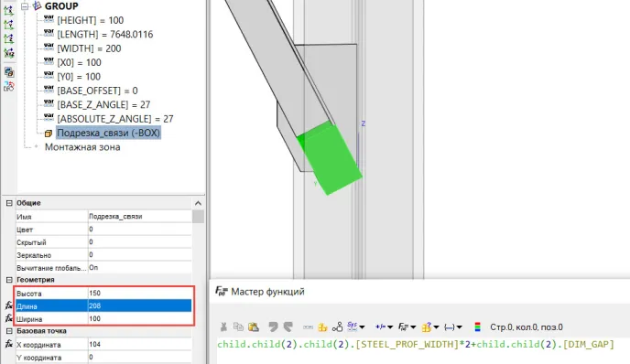Click the XYZ axes icon in left sidebar

coord(9,53)
